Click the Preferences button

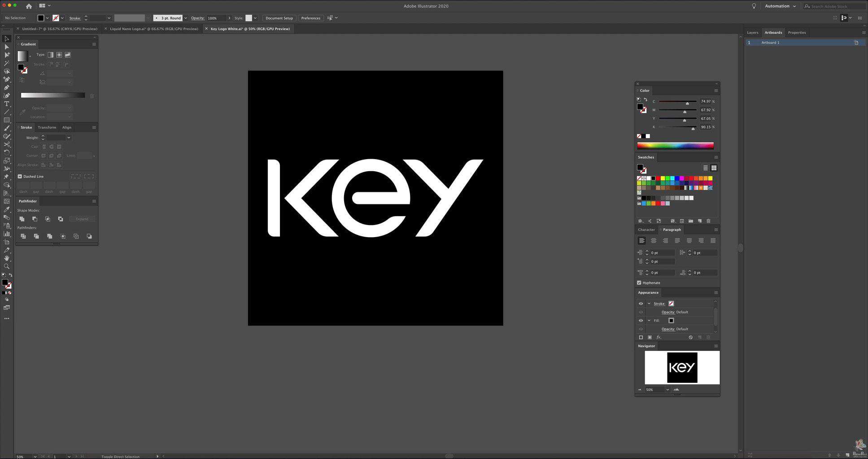(x=310, y=18)
